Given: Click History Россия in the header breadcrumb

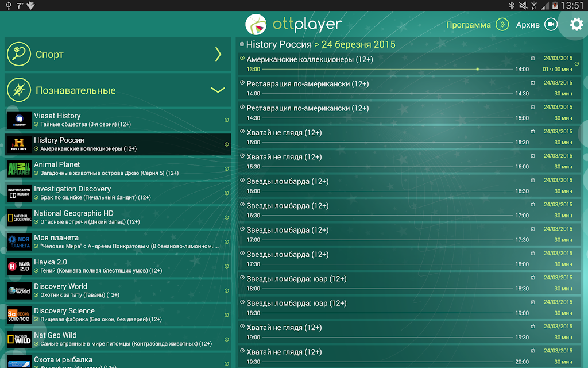Looking at the screenshot, I should [278, 44].
